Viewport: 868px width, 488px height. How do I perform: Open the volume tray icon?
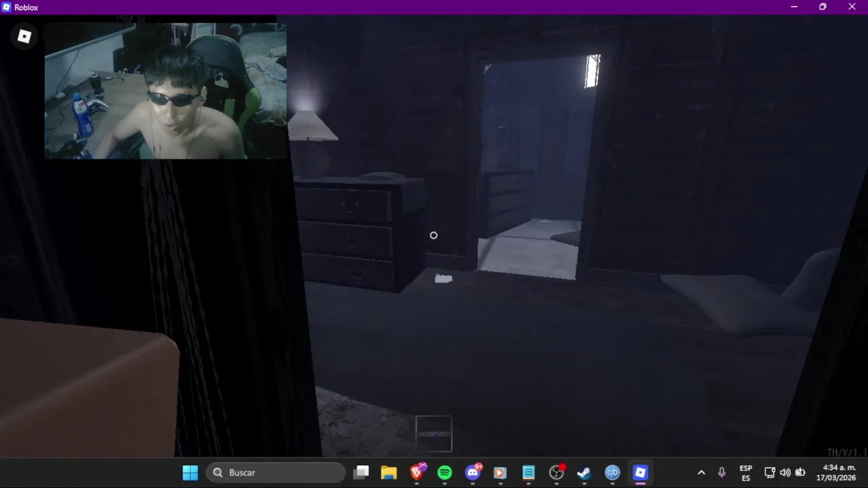click(785, 472)
